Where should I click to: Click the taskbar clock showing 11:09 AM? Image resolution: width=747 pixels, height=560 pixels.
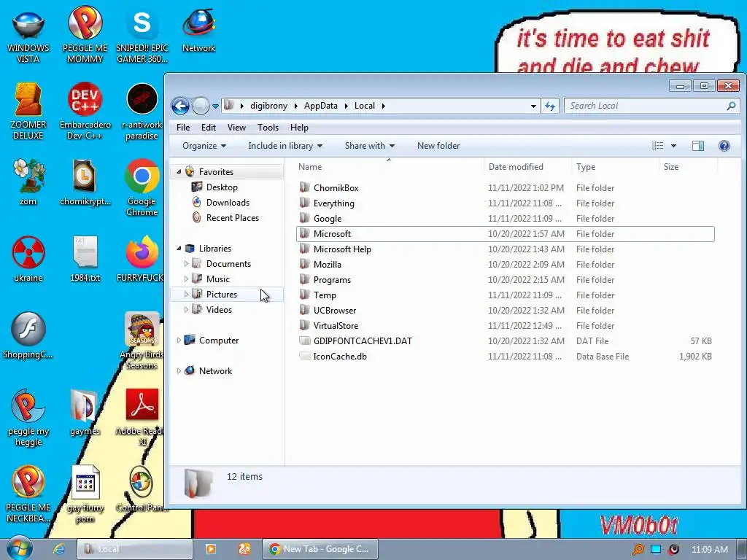(709, 550)
